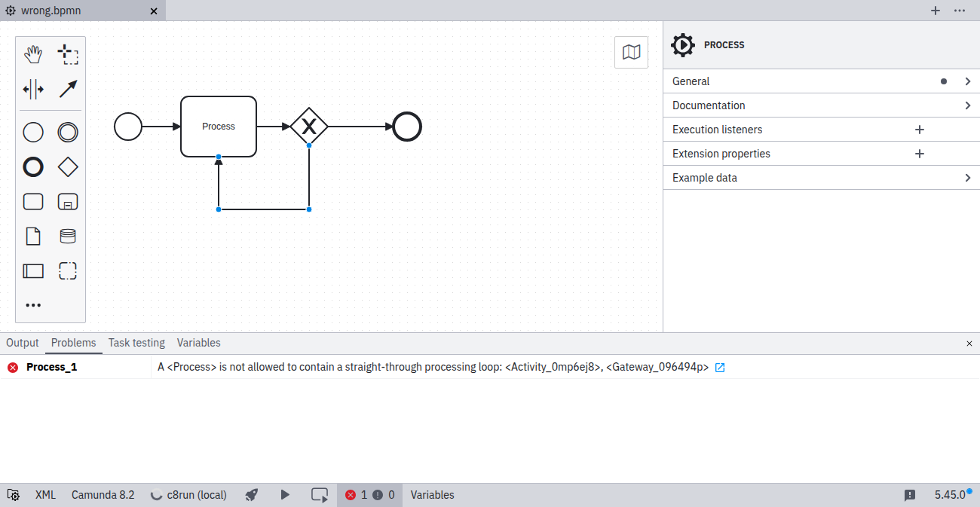The image size is (980, 507).
Task: Select the data store shape
Action: pos(68,236)
